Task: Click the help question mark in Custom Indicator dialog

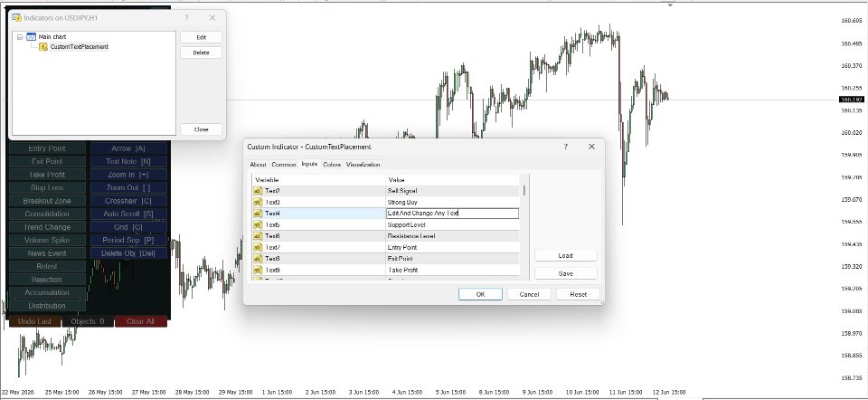Action: coord(565,147)
